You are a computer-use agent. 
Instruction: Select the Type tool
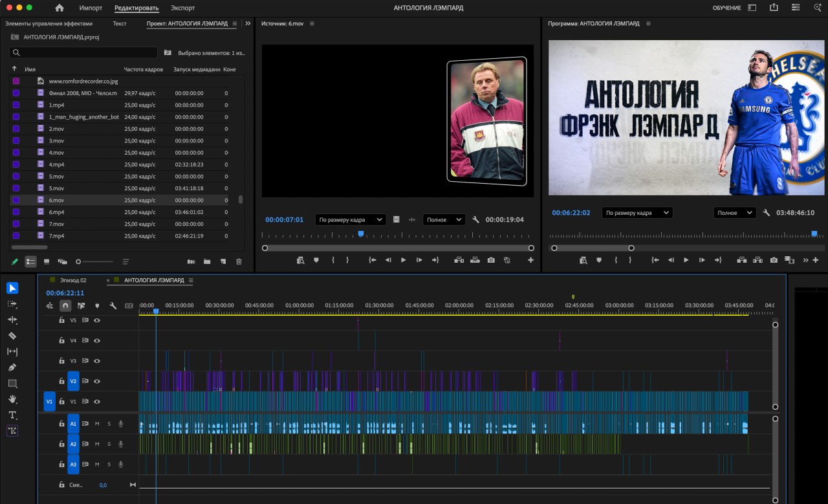(x=12, y=415)
